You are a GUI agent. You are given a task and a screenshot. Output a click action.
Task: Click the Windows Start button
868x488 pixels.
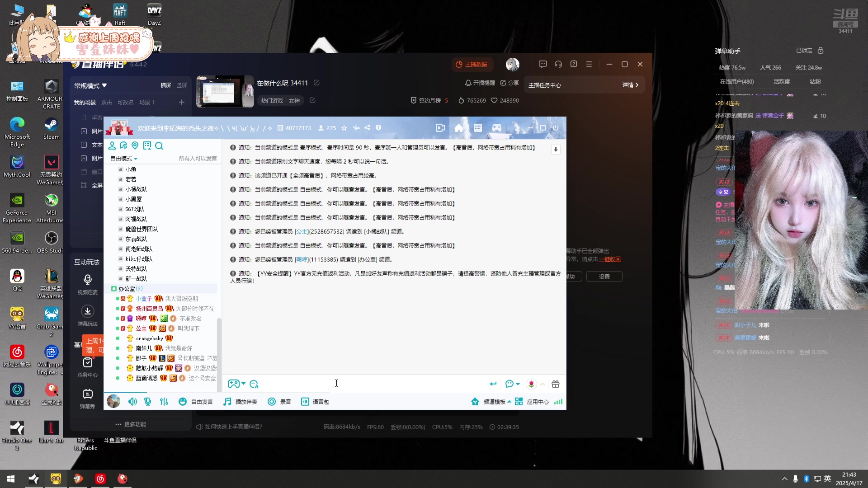pyautogui.click(x=11, y=479)
